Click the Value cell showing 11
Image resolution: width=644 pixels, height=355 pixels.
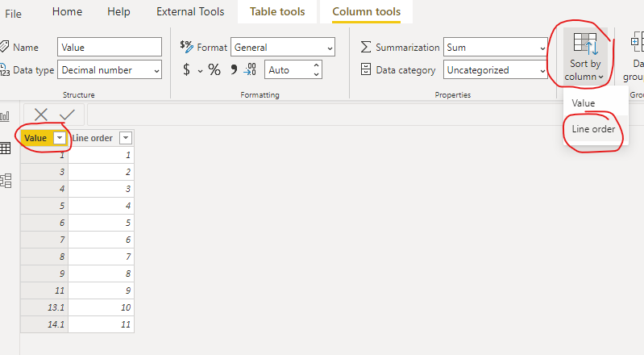coord(44,290)
